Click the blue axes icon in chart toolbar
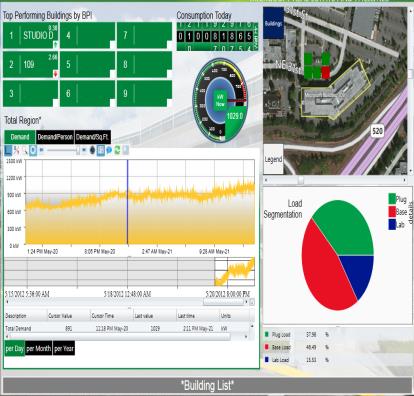414x396 pixels. (x=8, y=150)
